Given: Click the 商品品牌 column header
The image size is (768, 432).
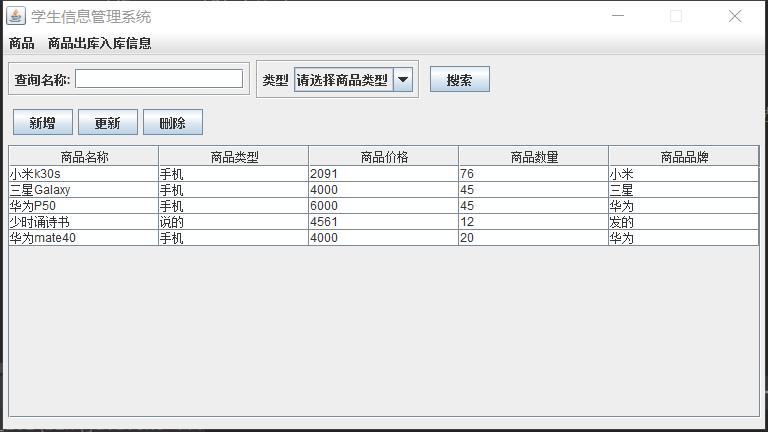Looking at the screenshot, I should [x=684, y=156].
